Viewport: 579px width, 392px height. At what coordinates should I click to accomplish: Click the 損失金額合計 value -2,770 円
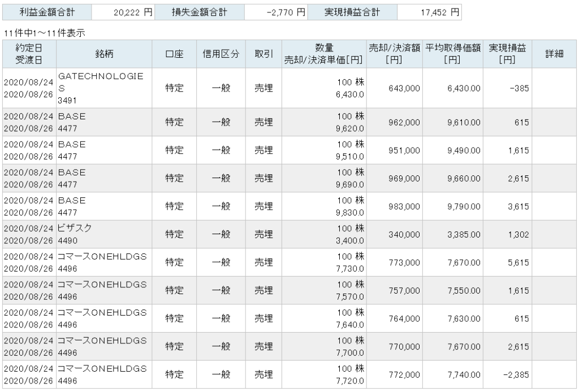click(286, 12)
